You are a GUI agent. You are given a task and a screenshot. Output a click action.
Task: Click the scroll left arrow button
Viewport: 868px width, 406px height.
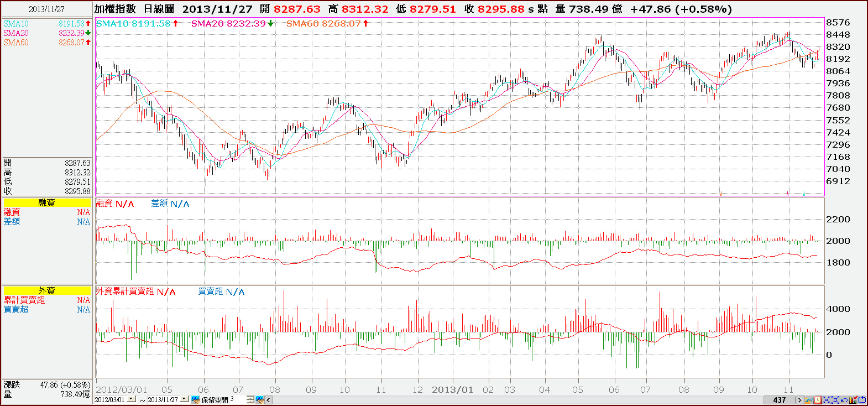(269, 399)
